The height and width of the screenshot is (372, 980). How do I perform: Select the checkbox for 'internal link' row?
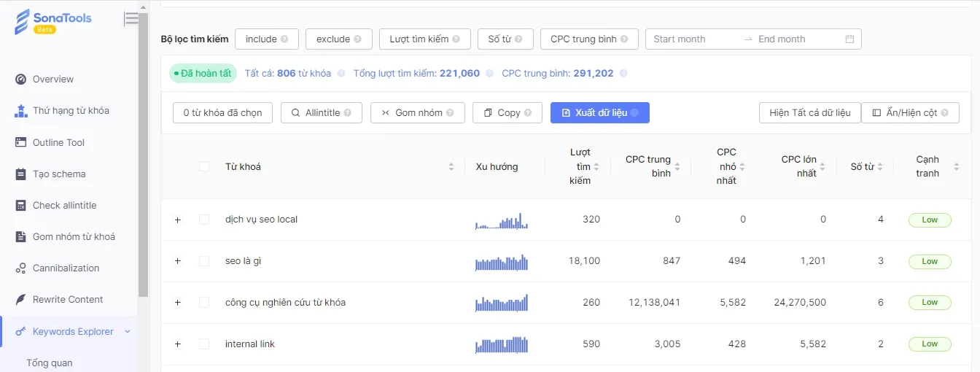pyautogui.click(x=204, y=344)
